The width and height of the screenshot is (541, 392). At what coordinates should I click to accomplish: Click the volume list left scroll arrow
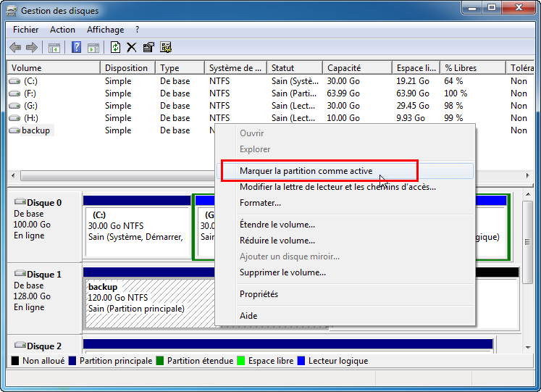(x=13, y=175)
